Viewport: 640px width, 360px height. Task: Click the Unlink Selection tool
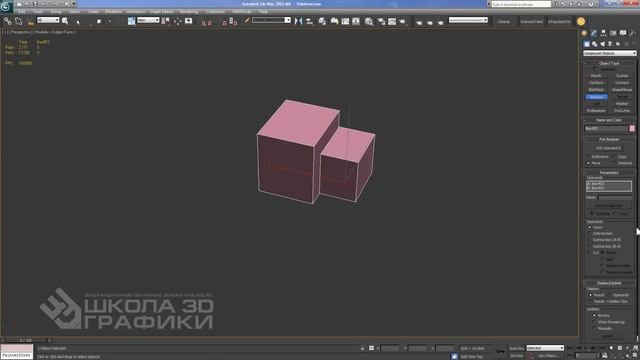pyautogui.click(x=18, y=21)
